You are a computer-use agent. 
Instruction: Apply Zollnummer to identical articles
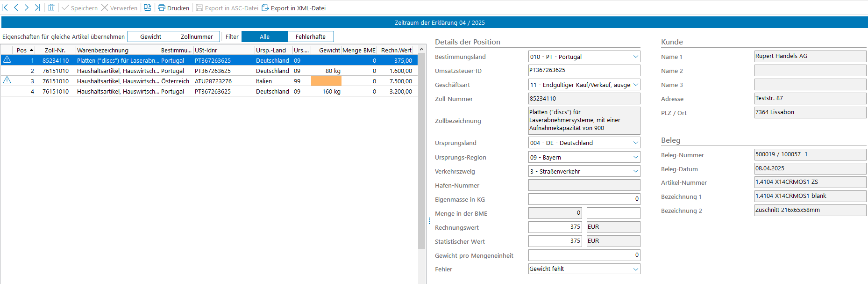tap(197, 36)
